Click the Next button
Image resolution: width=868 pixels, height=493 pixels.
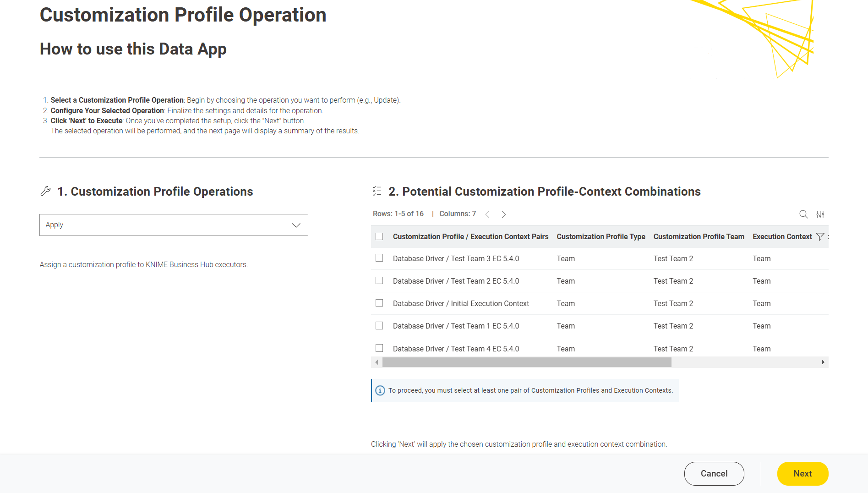click(802, 473)
